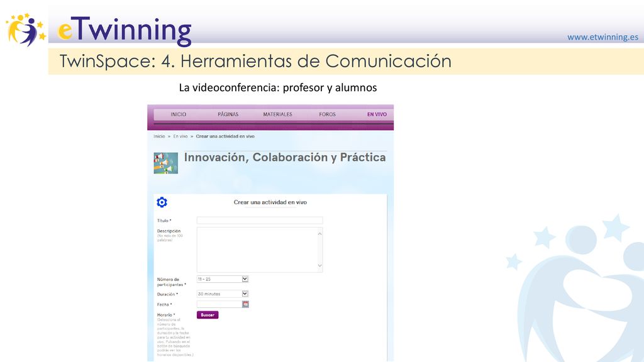
Task: Open the www.etwinning.es link
Action: coord(602,37)
